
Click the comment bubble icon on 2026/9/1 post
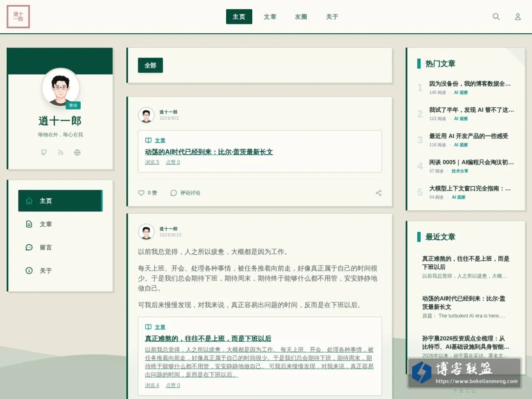(x=174, y=193)
